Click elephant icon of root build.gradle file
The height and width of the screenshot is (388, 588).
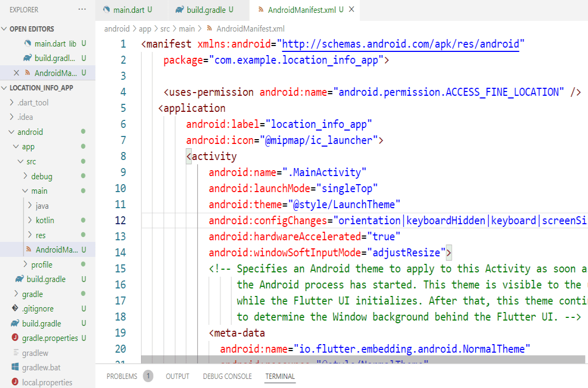click(15, 323)
